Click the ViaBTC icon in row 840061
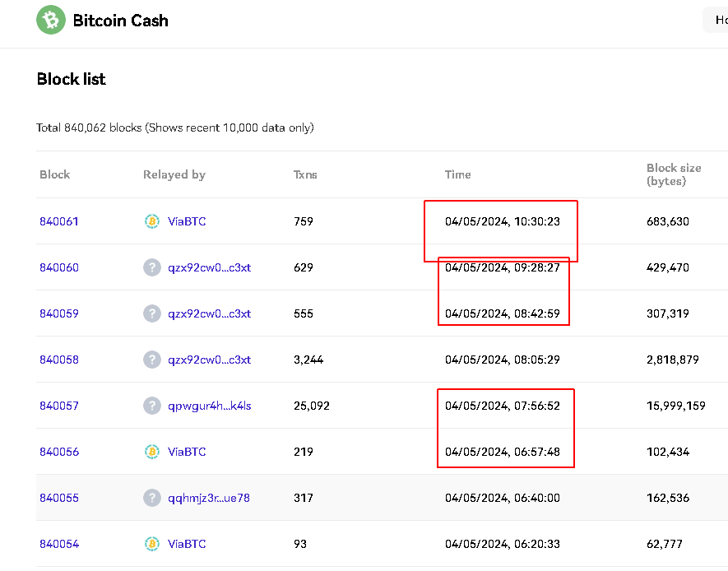The width and height of the screenshot is (728, 571). [152, 221]
